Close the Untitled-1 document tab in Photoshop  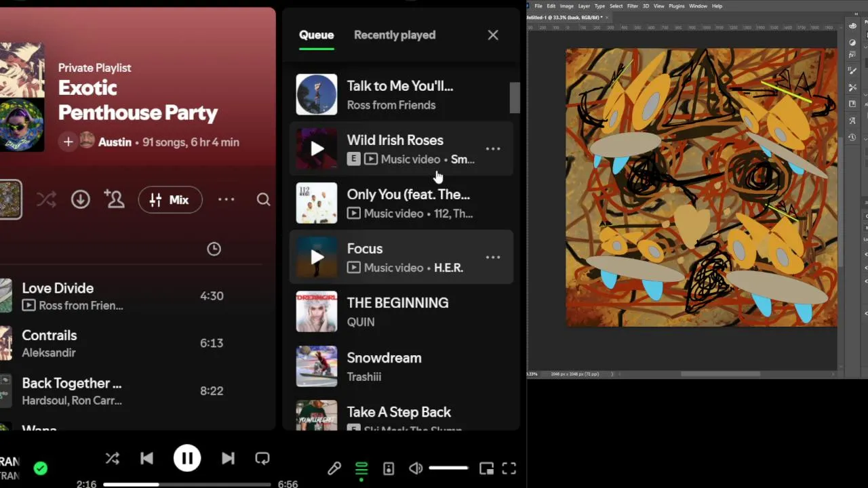pyautogui.click(x=607, y=17)
